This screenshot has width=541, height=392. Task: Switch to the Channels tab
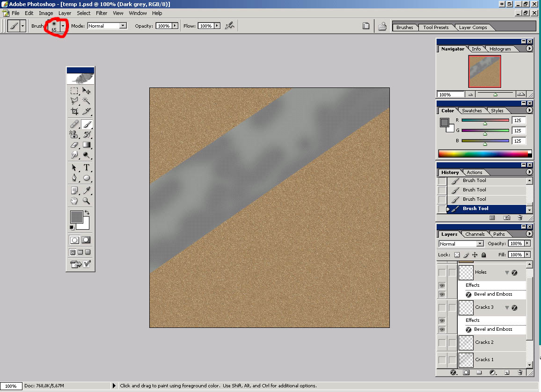click(x=475, y=234)
